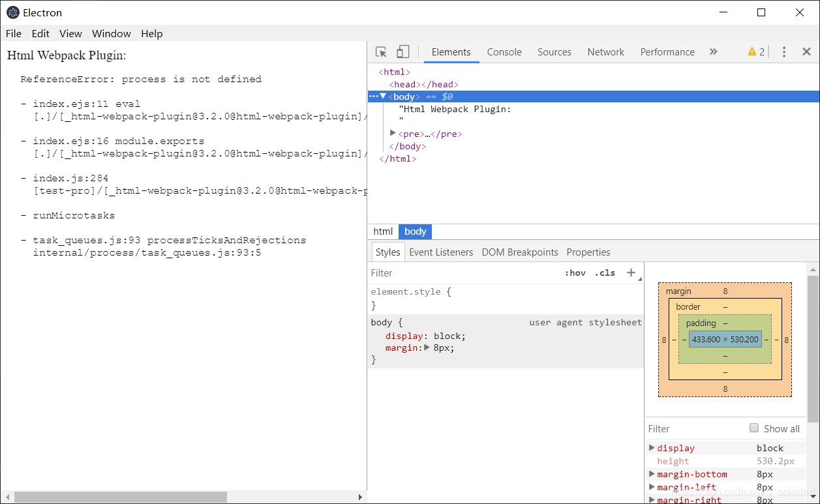The image size is (820, 504).
Task: Open the Window menu
Action: tap(112, 34)
